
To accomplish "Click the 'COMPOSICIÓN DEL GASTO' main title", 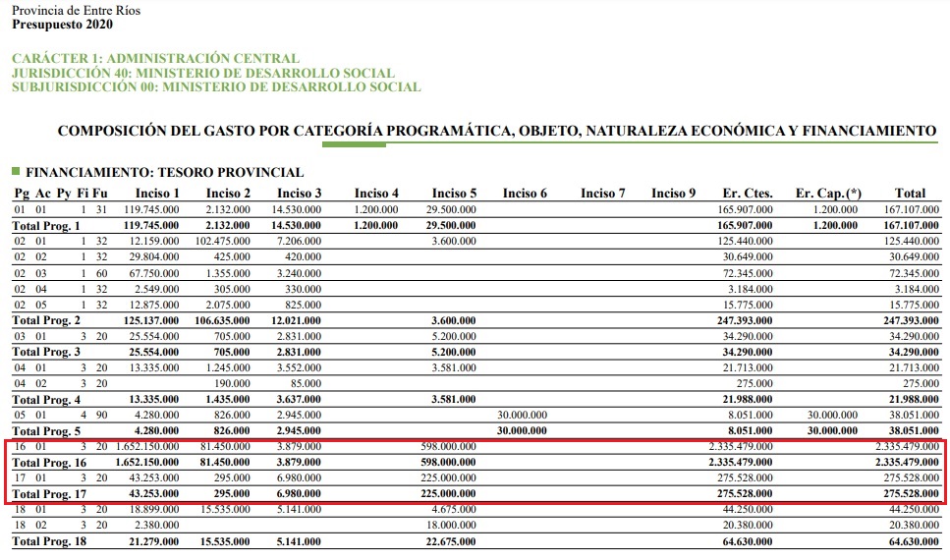I will (x=497, y=130).
